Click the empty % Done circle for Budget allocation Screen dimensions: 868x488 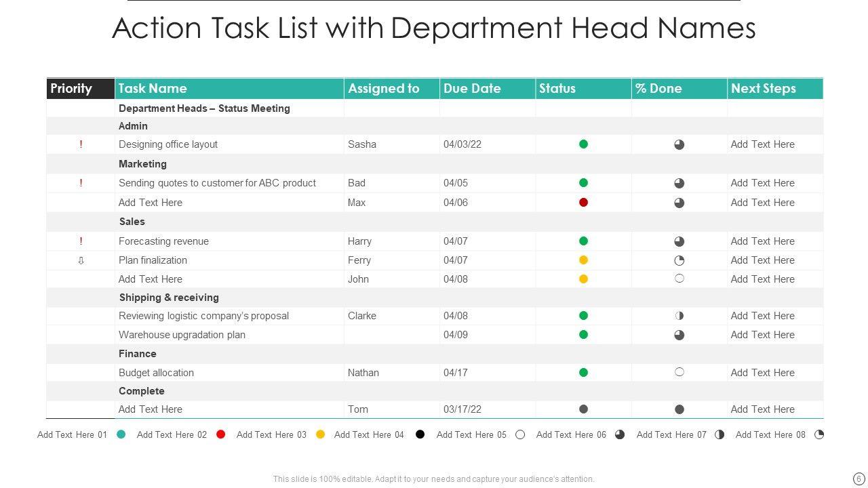click(x=679, y=372)
